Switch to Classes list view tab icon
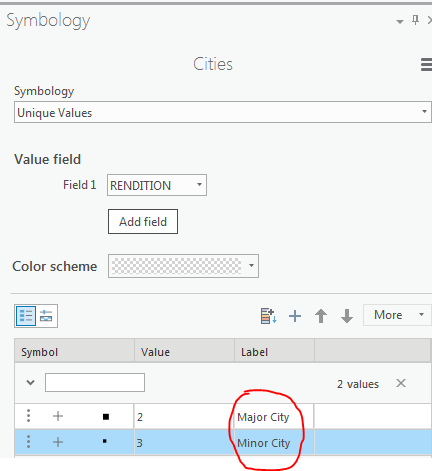The height and width of the screenshot is (471, 432). click(26, 316)
